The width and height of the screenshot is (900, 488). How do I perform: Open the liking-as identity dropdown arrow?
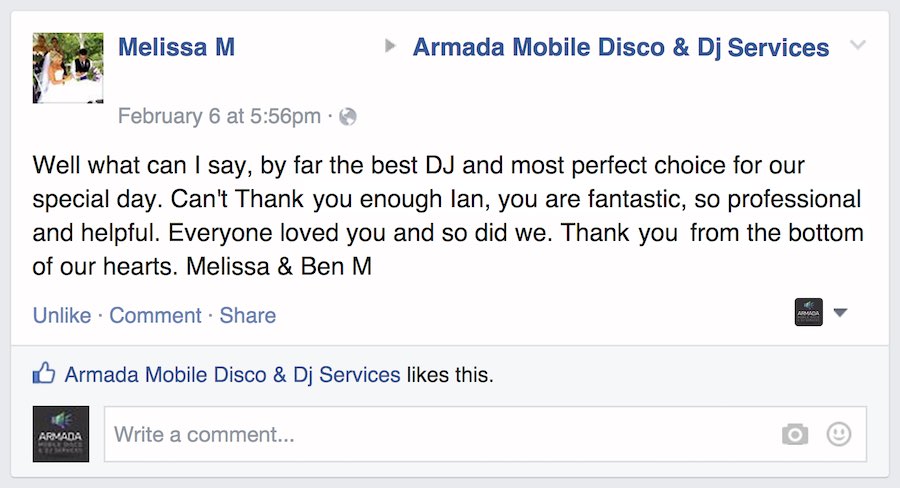[840, 313]
